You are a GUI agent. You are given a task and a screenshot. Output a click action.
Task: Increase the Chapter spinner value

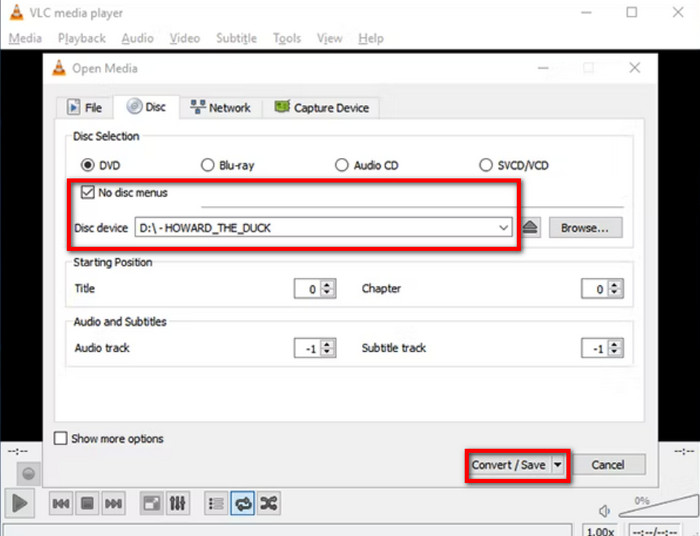(x=615, y=284)
